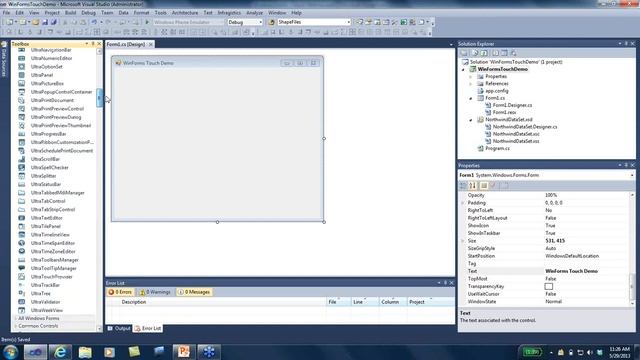This screenshot has height=360, width=640.
Task: Expand the References node in Solution Explorer
Action: (471, 84)
